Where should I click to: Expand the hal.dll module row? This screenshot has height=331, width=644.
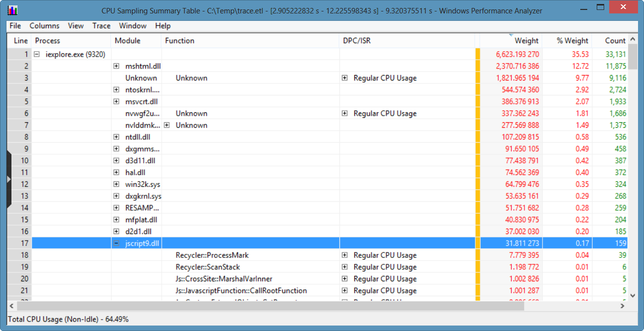116,172
